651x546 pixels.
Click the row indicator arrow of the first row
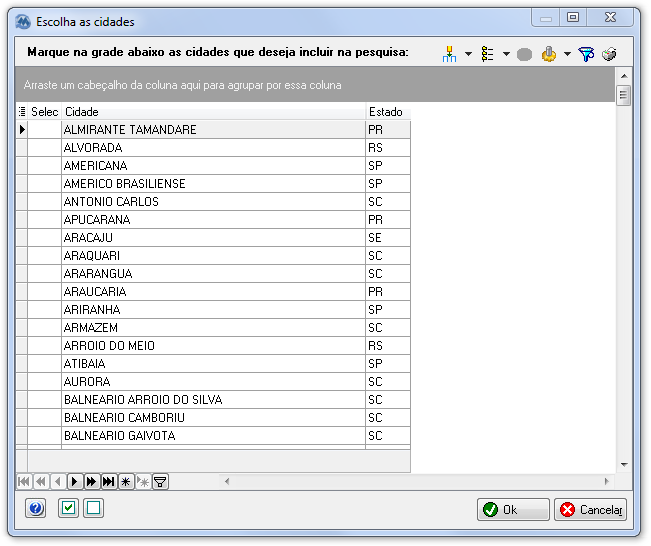[22, 130]
